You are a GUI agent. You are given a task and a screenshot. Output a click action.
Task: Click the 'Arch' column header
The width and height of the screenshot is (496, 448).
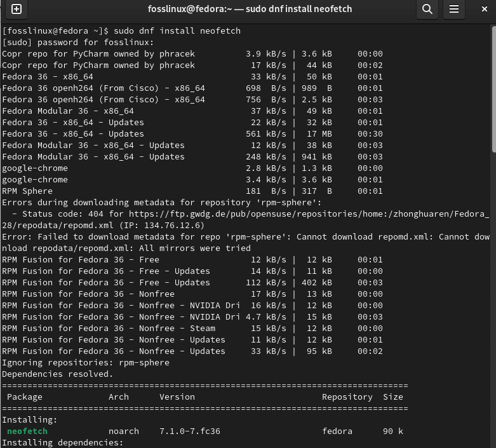(119, 397)
